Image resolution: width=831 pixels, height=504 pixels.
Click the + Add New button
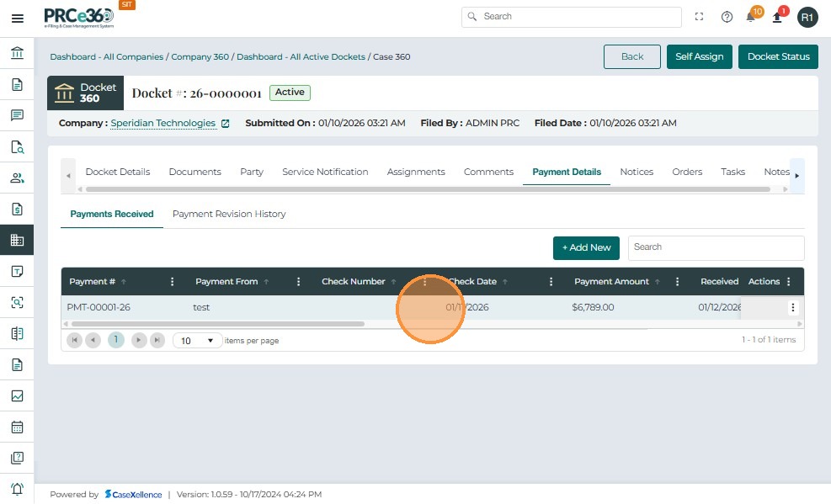[586, 247]
